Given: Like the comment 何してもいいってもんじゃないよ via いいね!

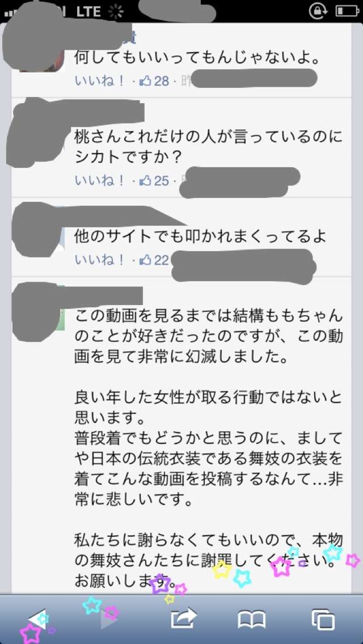Looking at the screenshot, I should tap(100, 81).
